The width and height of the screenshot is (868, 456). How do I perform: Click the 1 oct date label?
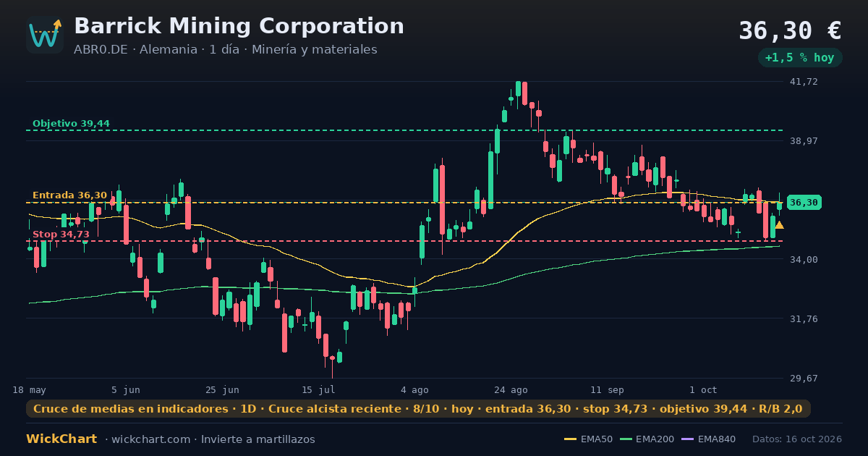click(703, 390)
